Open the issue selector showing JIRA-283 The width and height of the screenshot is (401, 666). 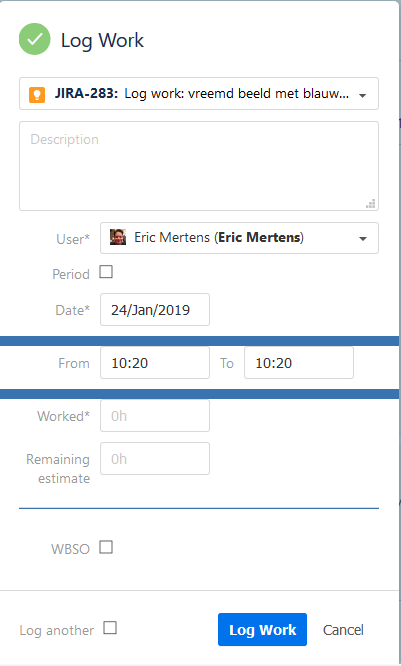199,93
